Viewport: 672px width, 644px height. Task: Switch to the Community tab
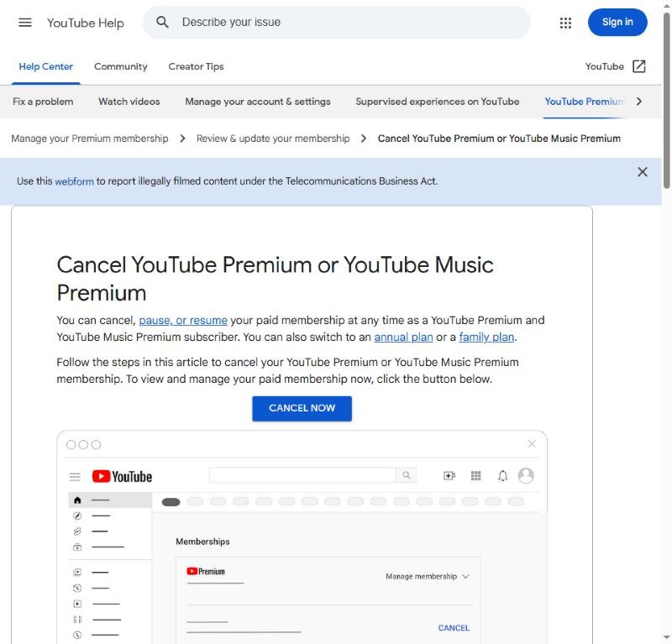coord(121,66)
